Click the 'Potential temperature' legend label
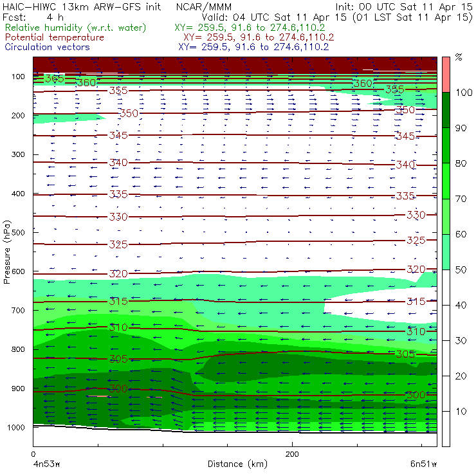Viewport: 476px width, 476px height. [54, 37]
